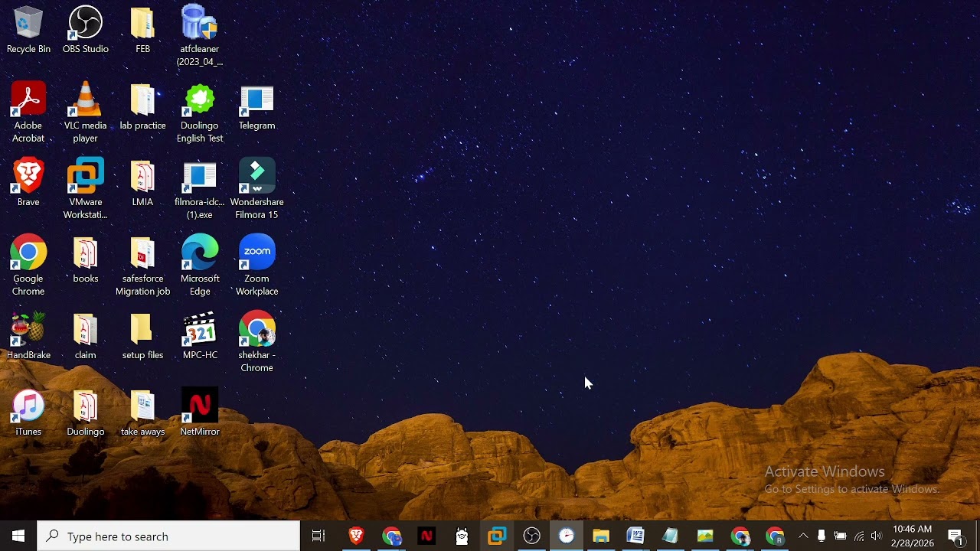The width and height of the screenshot is (980, 551).
Task: Select the Brave desktop shortcut
Action: (x=28, y=184)
